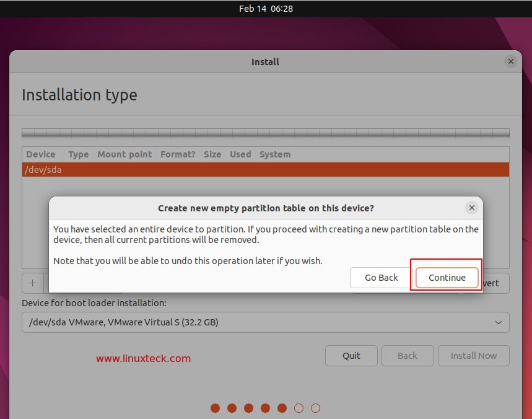Click Install Now
The width and height of the screenshot is (532, 419).
pos(474,356)
